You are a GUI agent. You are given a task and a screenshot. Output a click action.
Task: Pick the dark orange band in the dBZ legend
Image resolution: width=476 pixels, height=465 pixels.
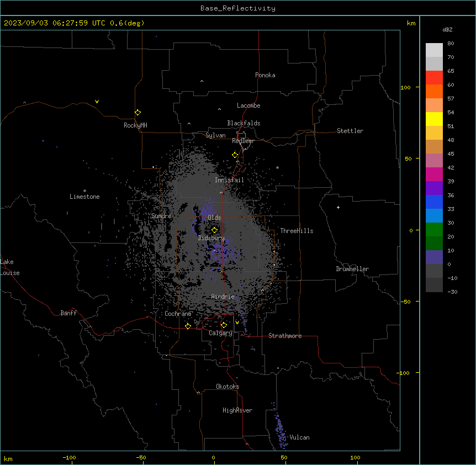click(434, 91)
